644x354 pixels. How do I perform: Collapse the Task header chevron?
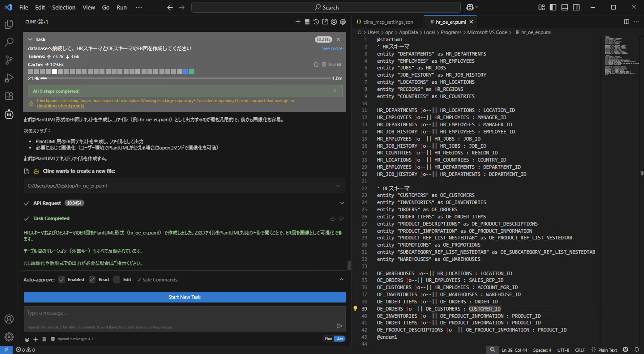(x=30, y=39)
